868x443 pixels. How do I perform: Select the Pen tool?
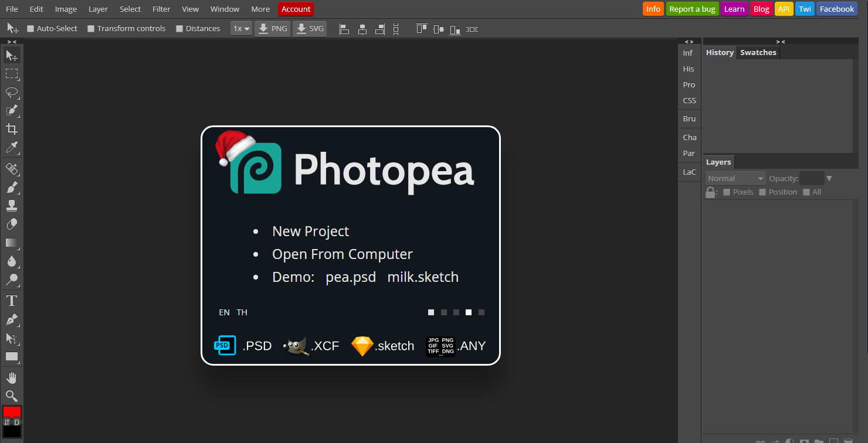click(x=12, y=320)
